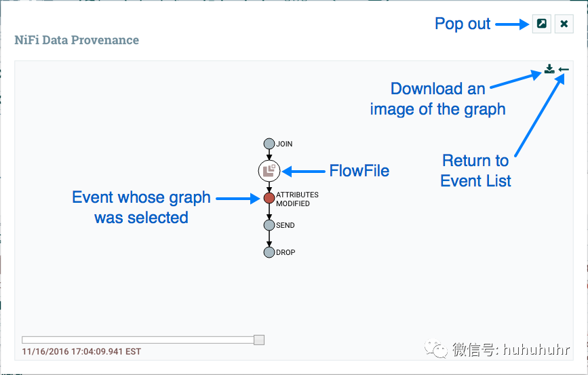Click the blue 'Return to Event List' annotation
The height and width of the screenshot is (375, 588).
tap(475, 171)
